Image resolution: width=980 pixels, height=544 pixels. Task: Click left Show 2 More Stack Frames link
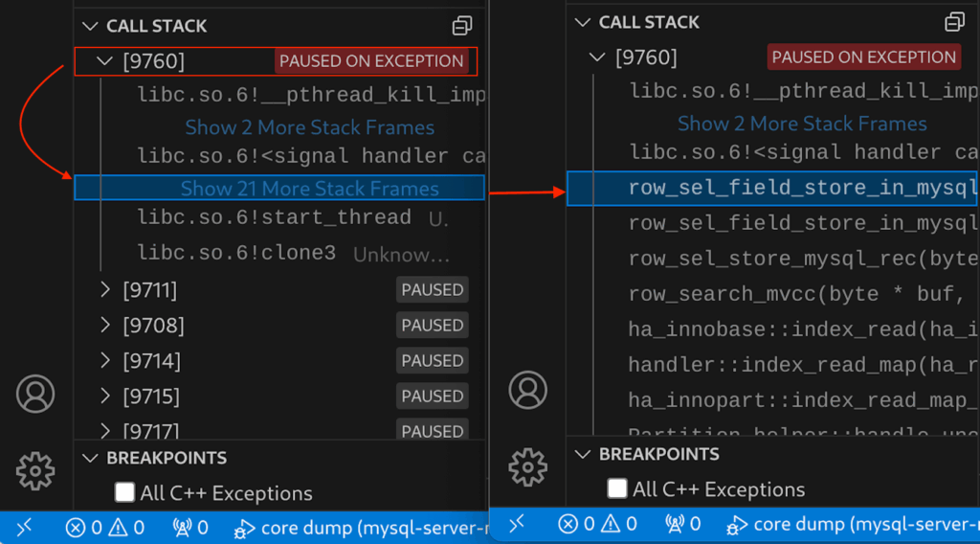309,127
